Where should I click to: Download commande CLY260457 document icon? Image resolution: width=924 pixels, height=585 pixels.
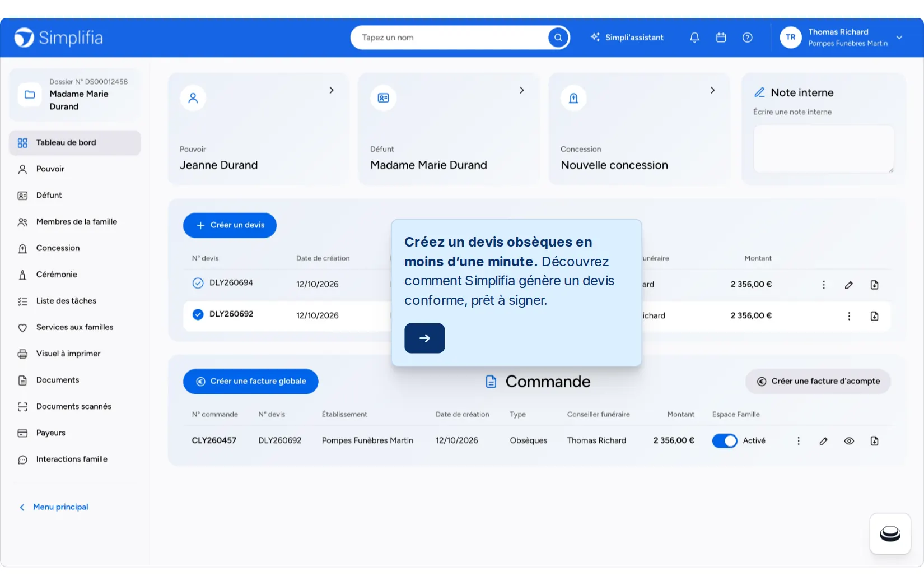click(874, 441)
